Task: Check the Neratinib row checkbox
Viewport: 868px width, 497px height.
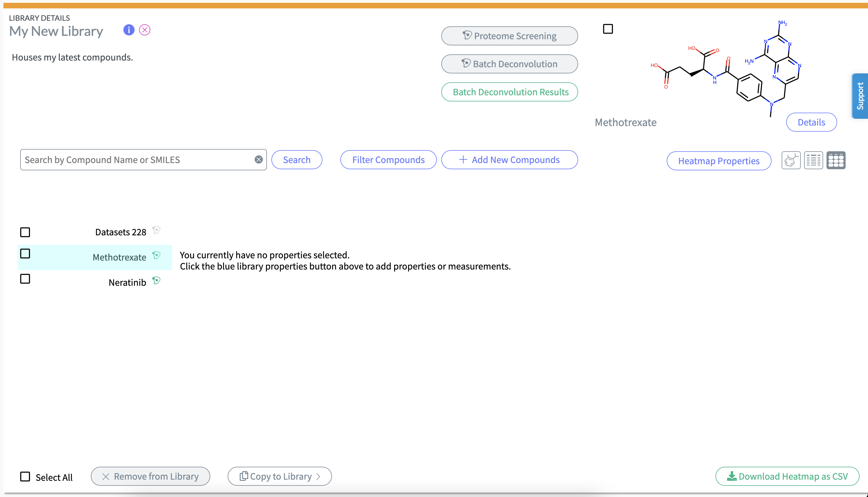Action: tap(25, 279)
